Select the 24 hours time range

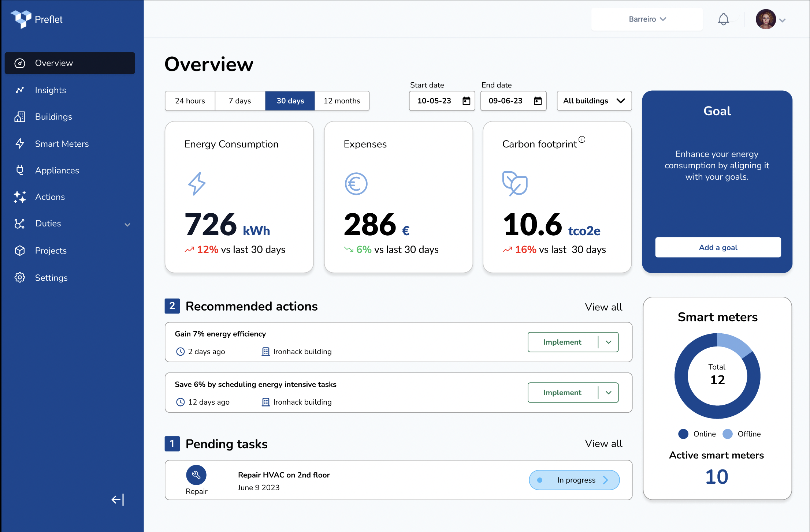coord(190,101)
